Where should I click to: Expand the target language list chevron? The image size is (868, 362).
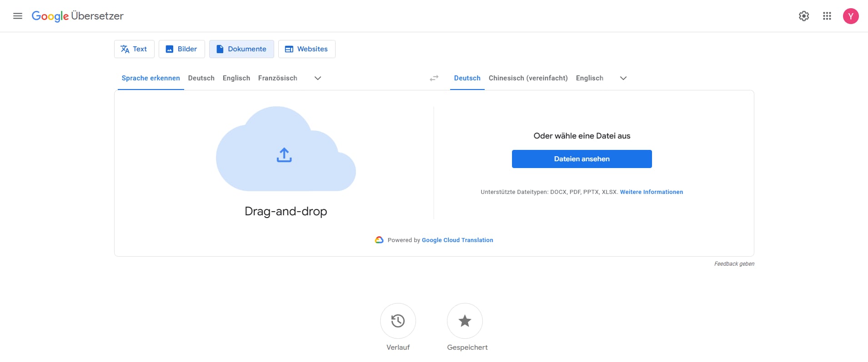pyautogui.click(x=623, y=78)
